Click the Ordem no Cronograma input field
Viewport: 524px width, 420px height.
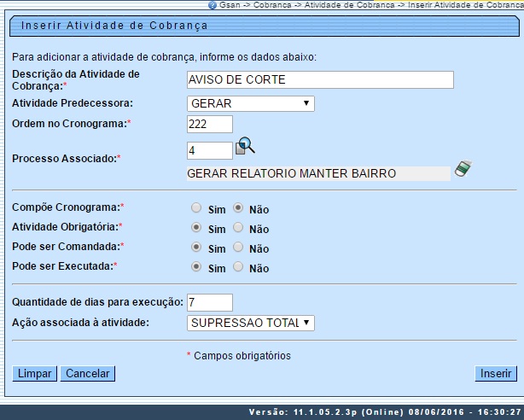(x=210, y=124)
